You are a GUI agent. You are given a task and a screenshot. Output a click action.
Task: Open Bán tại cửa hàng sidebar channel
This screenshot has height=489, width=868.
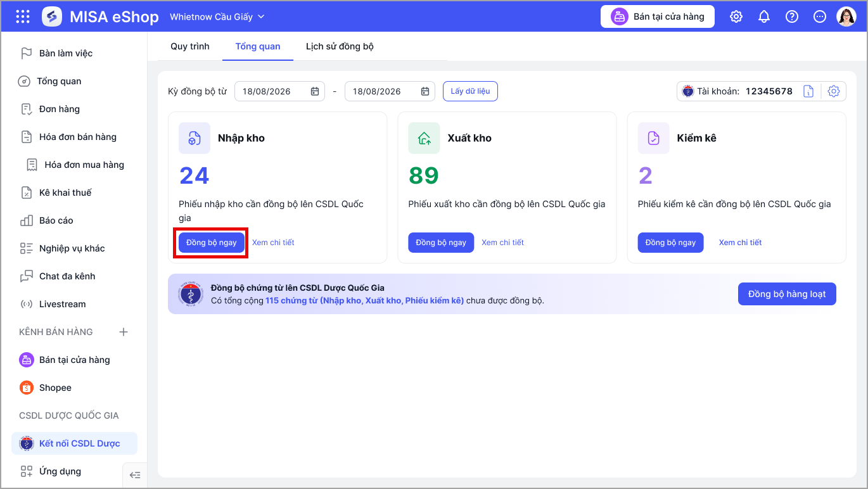pos(74,360)
